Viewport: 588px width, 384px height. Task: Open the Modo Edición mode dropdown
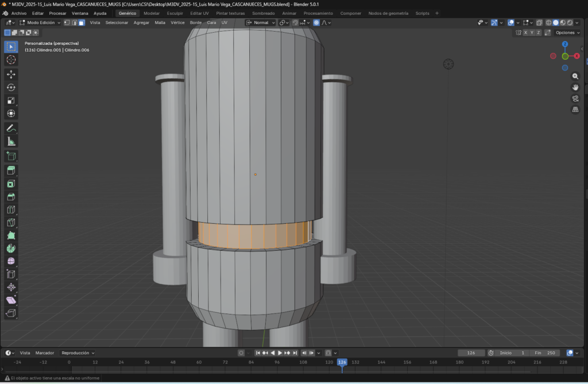pyautogui.click(x=40, y=23)
